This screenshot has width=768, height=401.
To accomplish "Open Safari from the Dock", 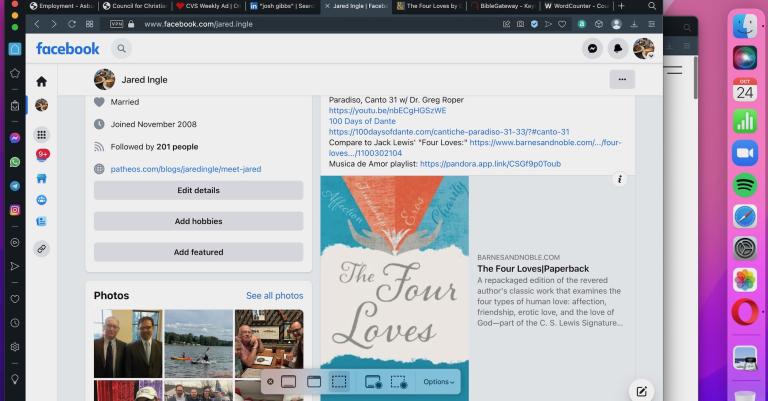I will point(744,217).
